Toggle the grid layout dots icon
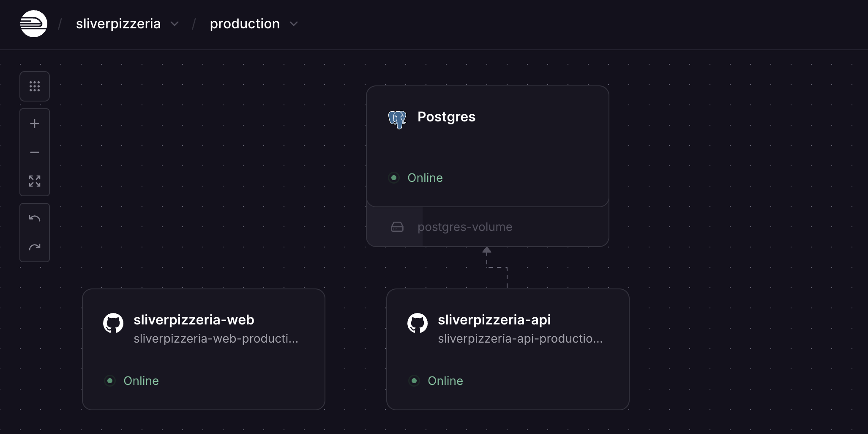 click(x=35, y=86)
